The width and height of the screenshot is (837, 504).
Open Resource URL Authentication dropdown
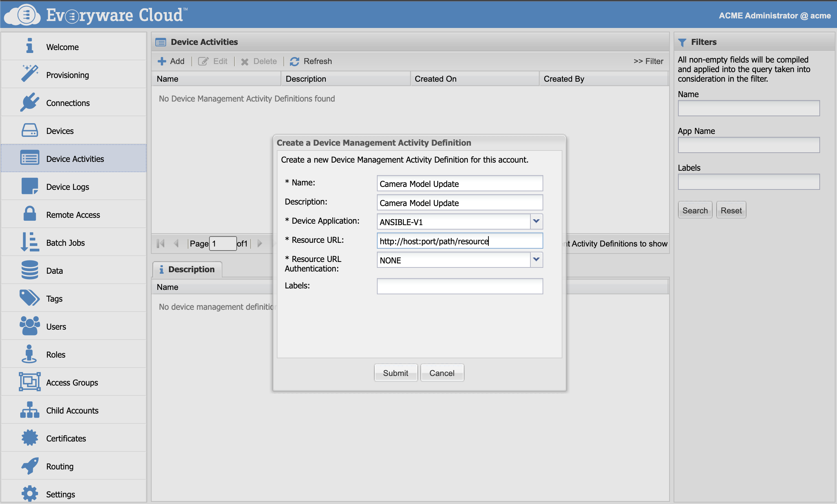(x=536, y=260)
